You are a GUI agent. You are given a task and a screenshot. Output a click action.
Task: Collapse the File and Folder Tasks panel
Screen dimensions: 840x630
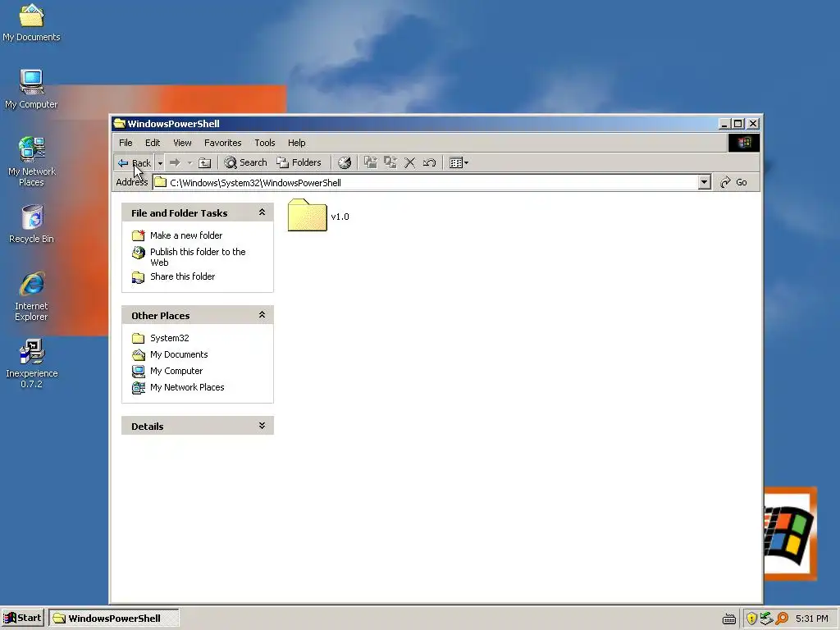pyautogui.click(x=262, y=212)
